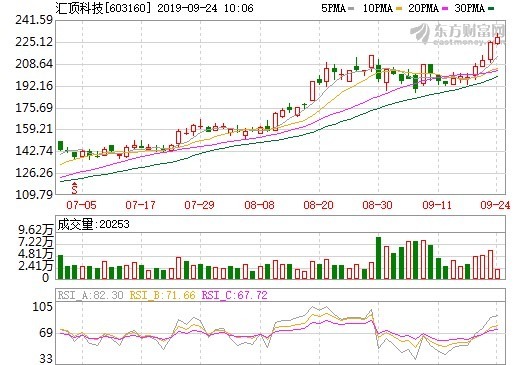Click the 07-29 date axis label
Viewport: 520px width, 365px height.
[x=199, y=205]
